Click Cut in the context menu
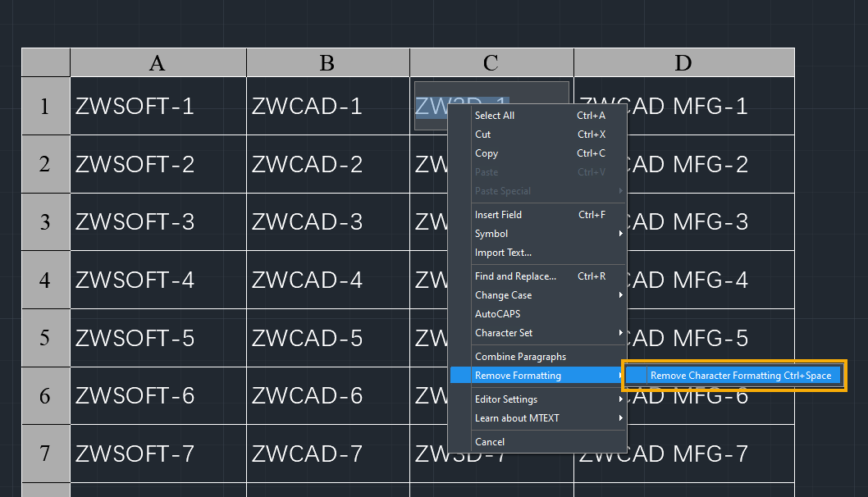The image size is (868, 497). click(537, 134)
